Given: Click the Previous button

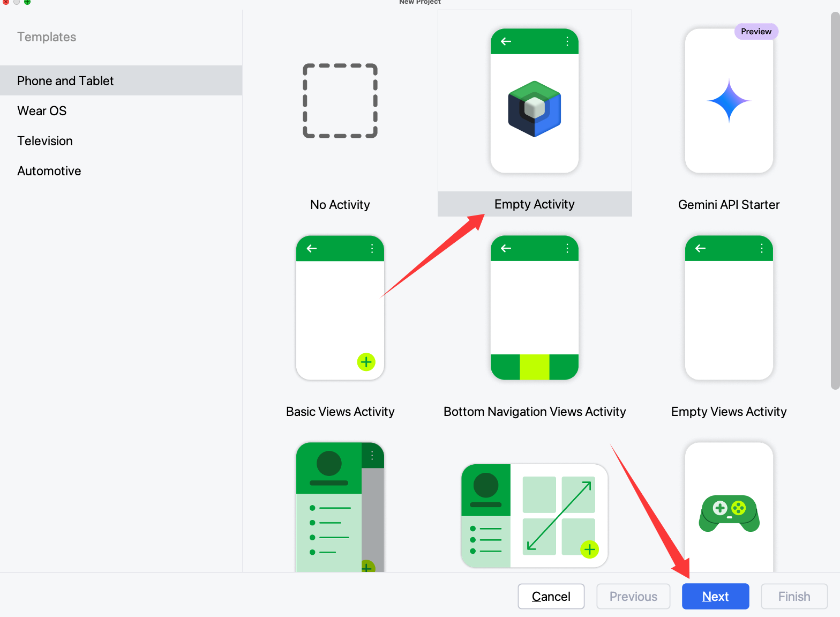Looking at the screenshot, I should point(633,597).
